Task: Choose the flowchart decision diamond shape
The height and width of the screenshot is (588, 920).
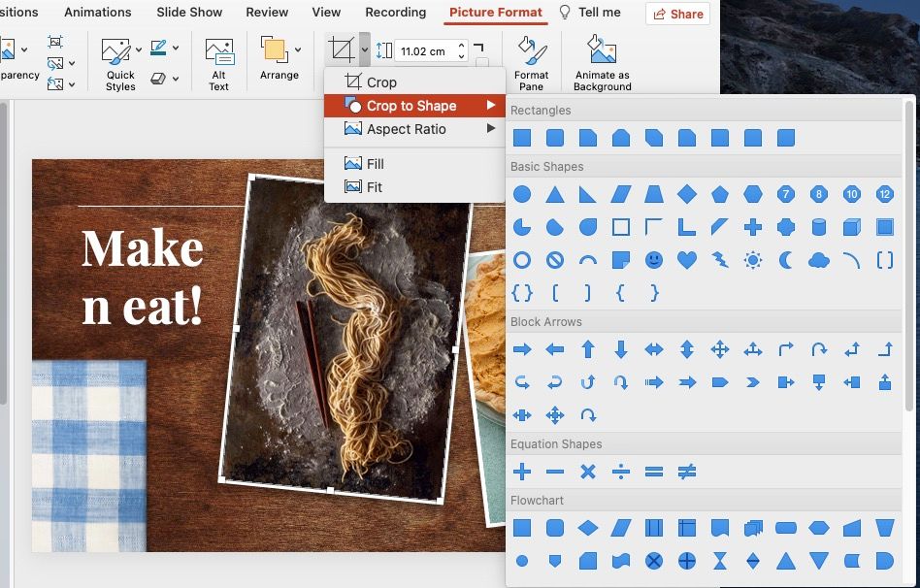Action: pos(588,528)
